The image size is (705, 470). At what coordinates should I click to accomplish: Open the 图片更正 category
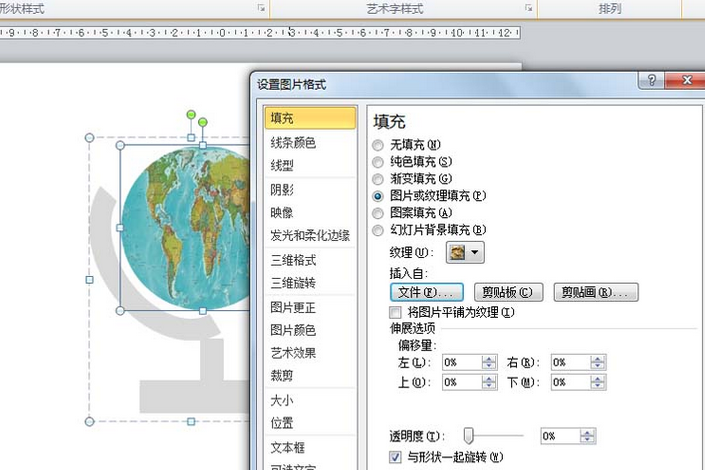click(x=293, y=306)
